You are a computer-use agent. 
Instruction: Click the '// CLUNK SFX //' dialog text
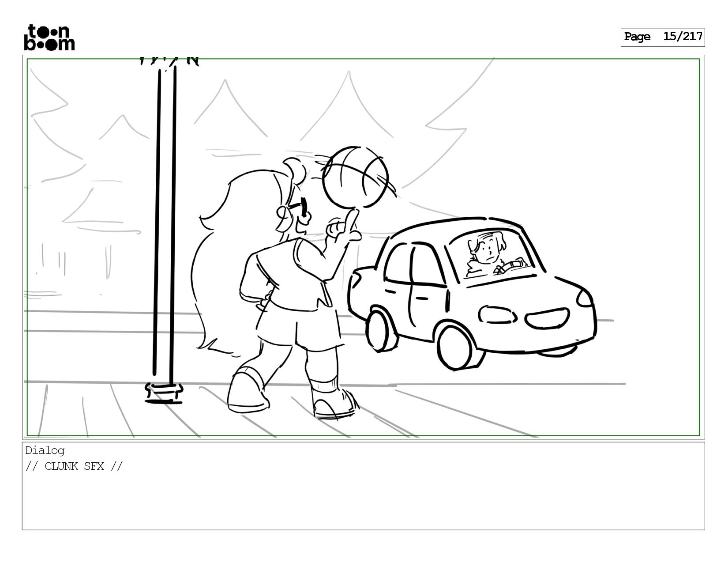pos(74,466)
